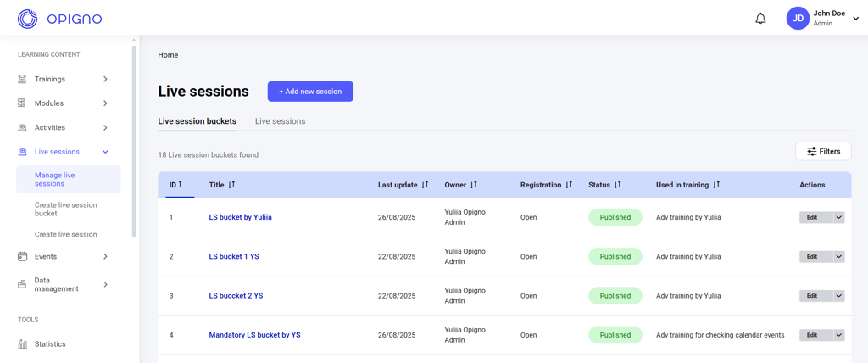Edit LS buccket 2 YS

(x=816, y=296)
